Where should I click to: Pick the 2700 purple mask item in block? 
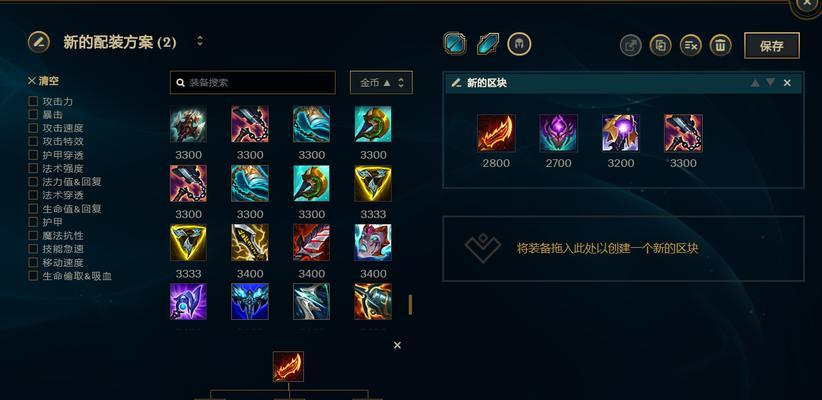[x=558, y=133]
